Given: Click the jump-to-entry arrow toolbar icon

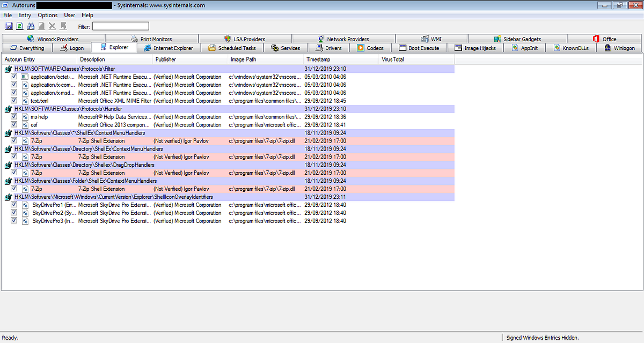Looking at the screenshot, I should (63, 26).
